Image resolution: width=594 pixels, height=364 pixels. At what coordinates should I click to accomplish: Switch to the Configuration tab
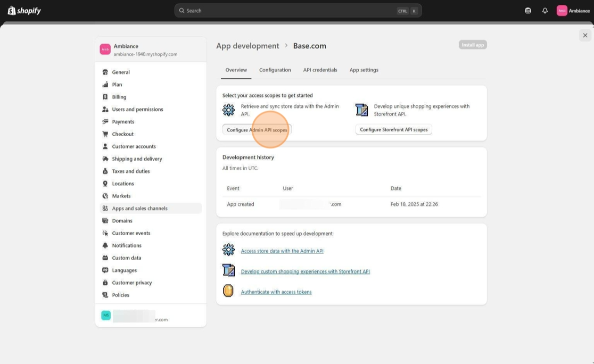click(275, 70)
